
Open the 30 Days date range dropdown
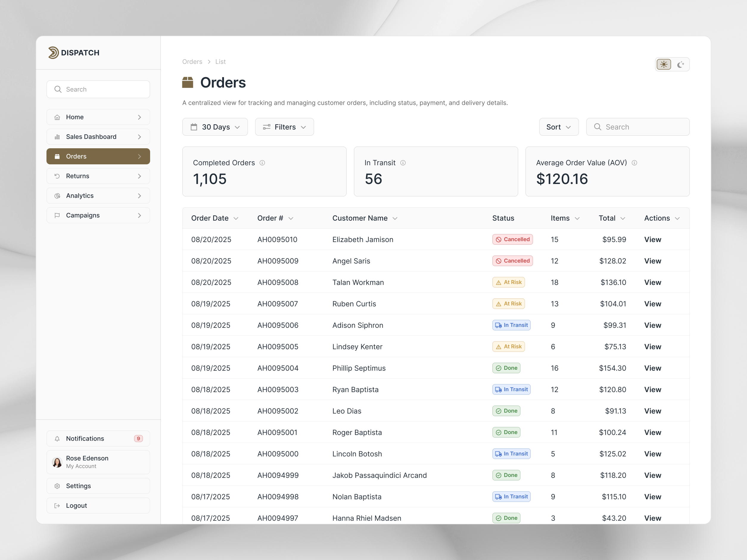click(215, 127)
